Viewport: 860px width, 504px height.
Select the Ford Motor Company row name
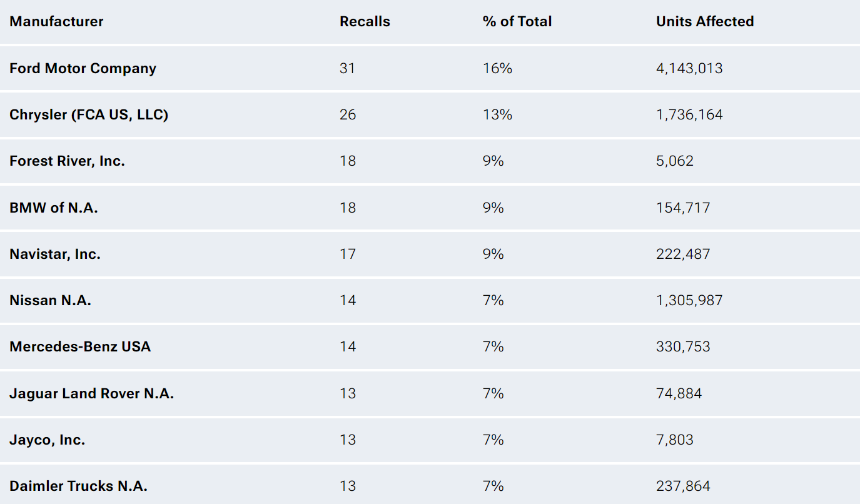coord(83,68)
